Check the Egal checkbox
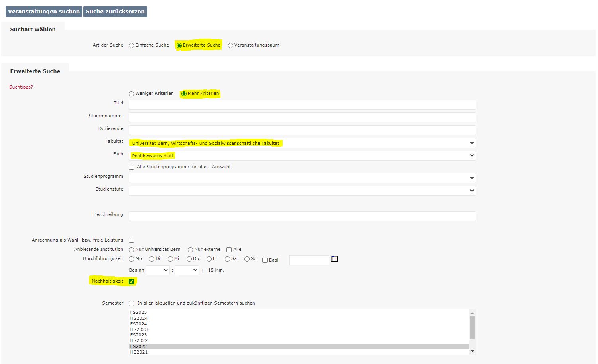 265,260
